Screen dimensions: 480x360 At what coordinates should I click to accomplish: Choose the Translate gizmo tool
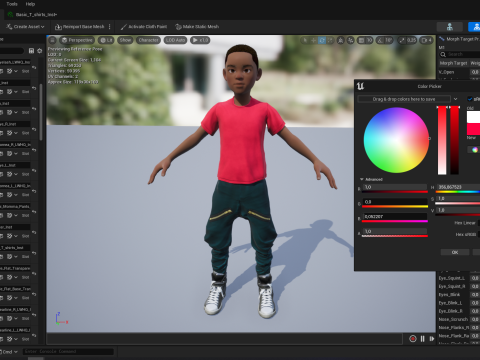313,40
